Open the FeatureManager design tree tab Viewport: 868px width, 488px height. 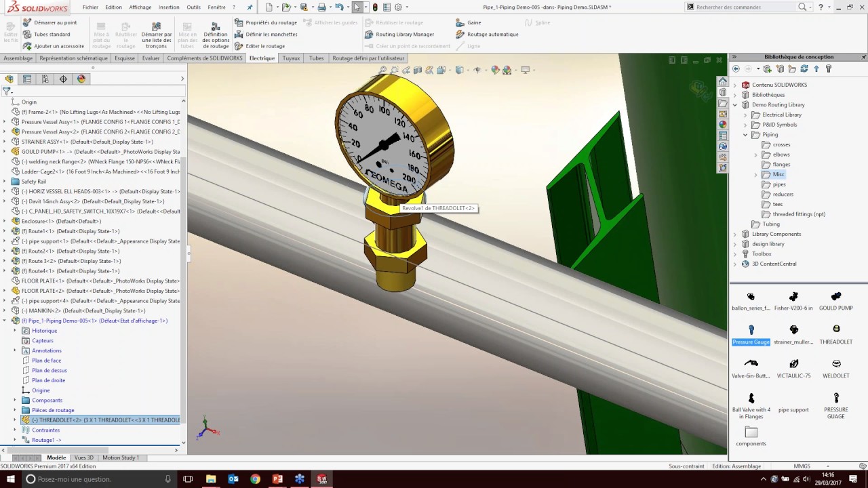[x=9, y=79]
